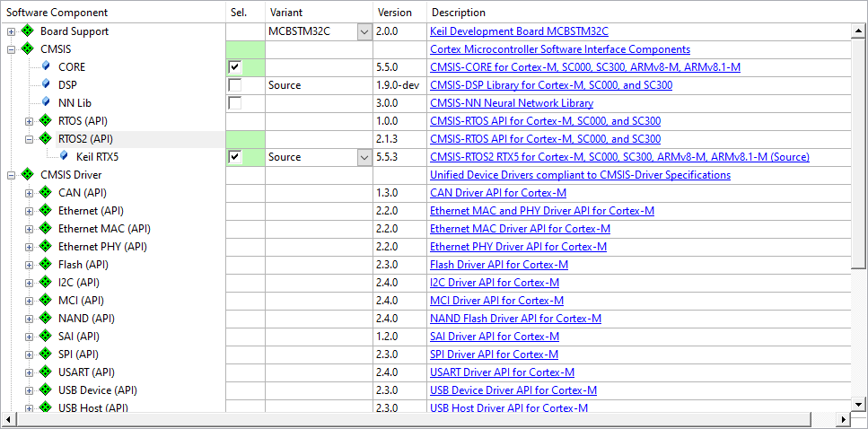Click the Version column header

400,13
